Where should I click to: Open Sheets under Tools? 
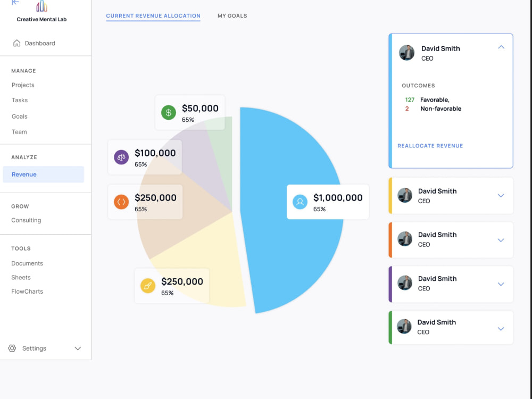(21, 278)
